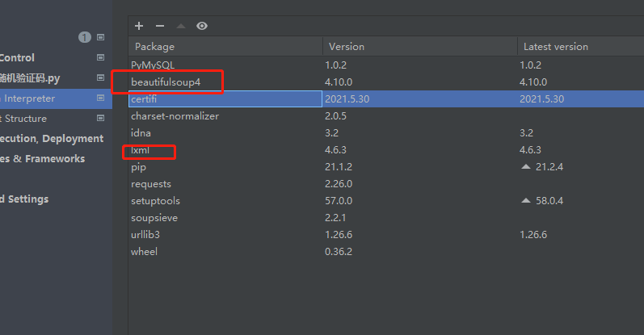Screen dimensions: 644x335
Task: Click the number 1 notification badge
Action: [85, 37]
